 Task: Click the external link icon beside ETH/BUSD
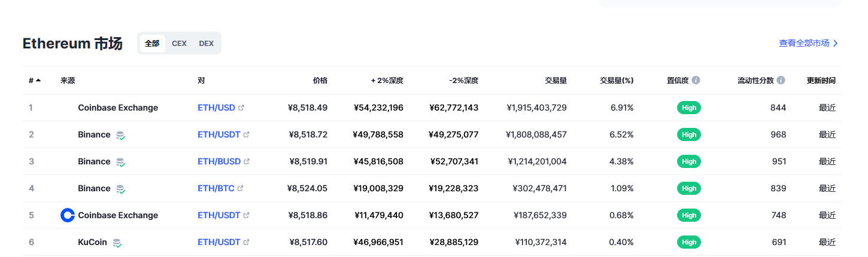tap(247, 162)
